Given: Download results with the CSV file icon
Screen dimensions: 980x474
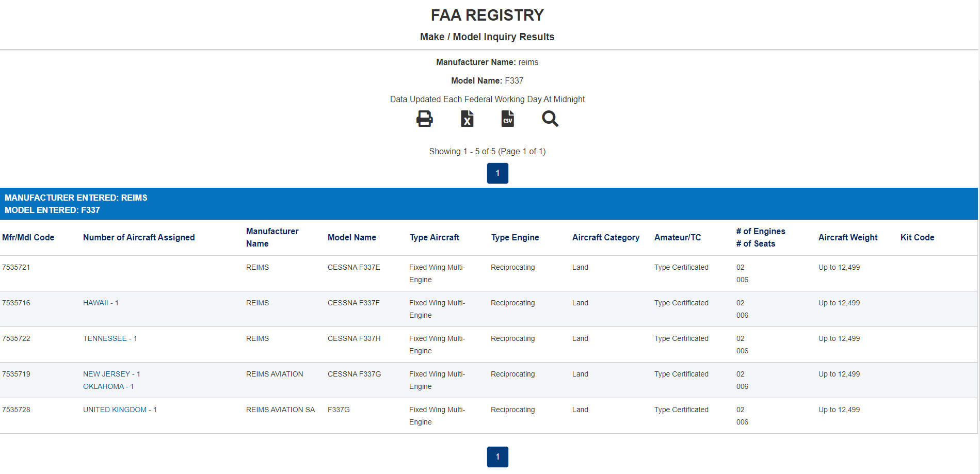Looking at the screenshot, I should click(x=508, y=119).
